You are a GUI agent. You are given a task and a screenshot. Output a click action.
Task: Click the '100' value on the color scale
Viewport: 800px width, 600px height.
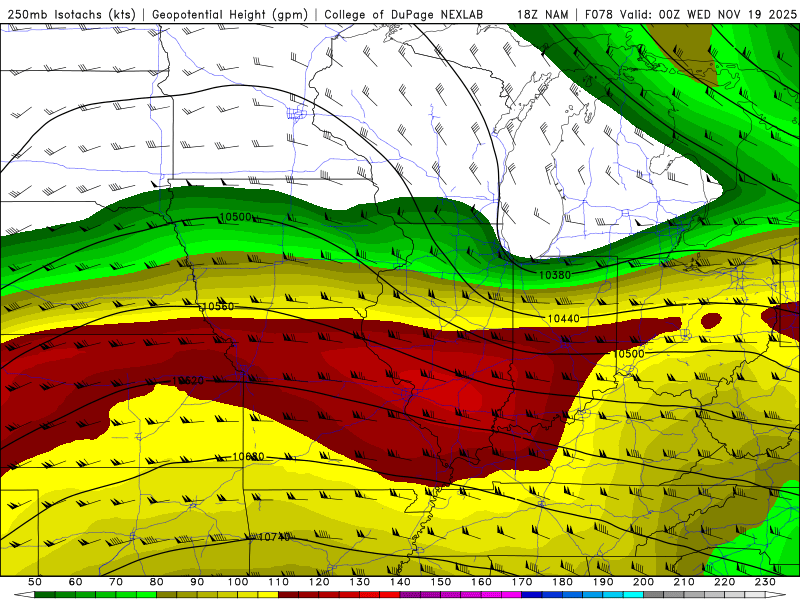238,582
